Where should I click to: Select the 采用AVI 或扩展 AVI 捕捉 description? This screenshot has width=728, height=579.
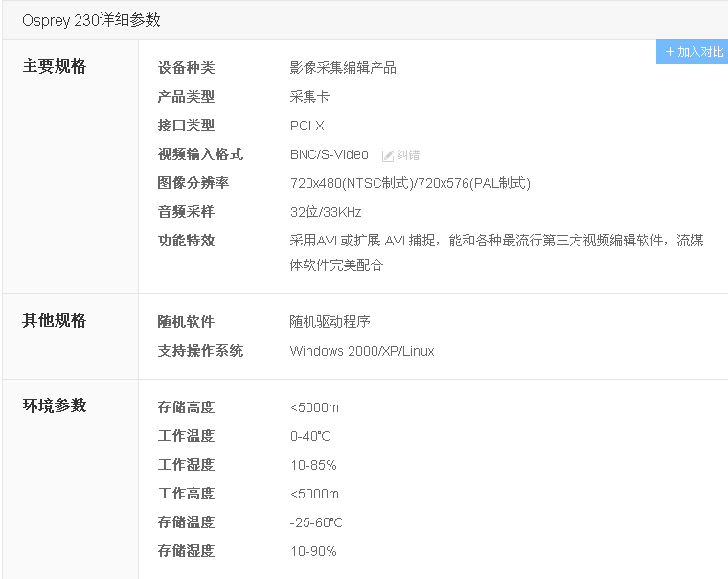[496, 253]
